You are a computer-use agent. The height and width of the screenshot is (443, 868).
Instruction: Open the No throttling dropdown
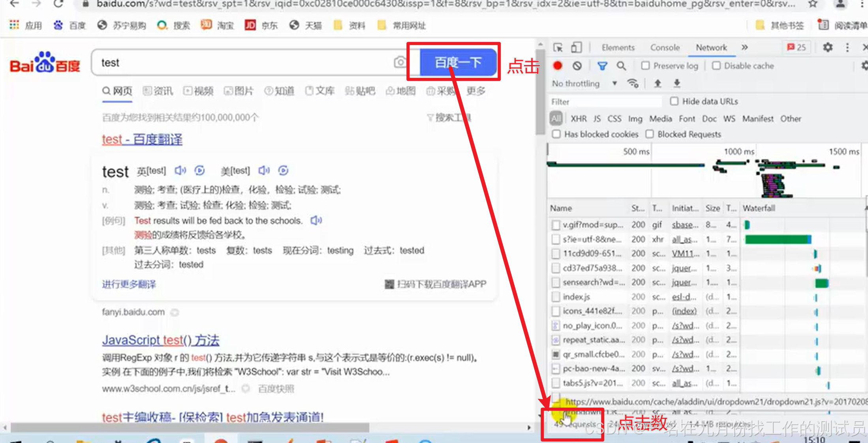584,84
